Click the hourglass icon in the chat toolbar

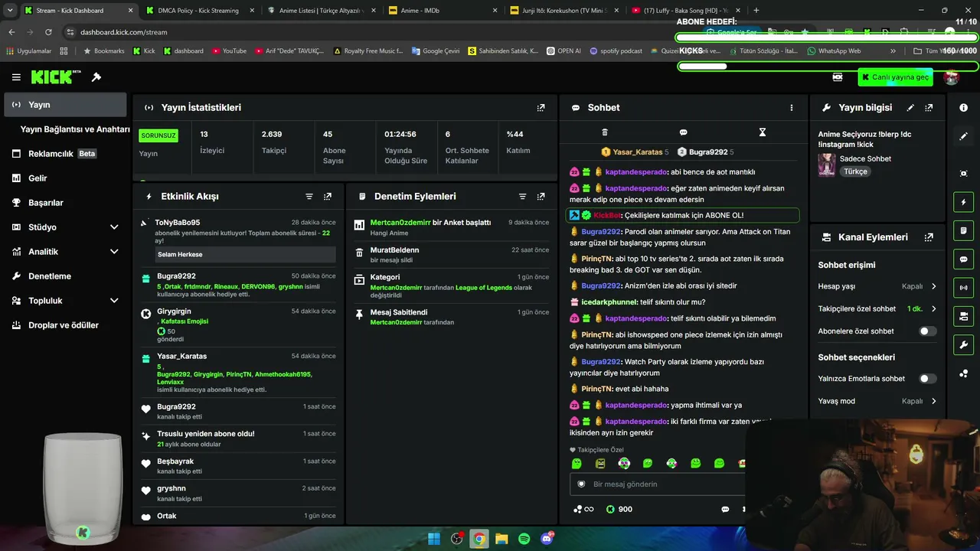coord(763,132)
